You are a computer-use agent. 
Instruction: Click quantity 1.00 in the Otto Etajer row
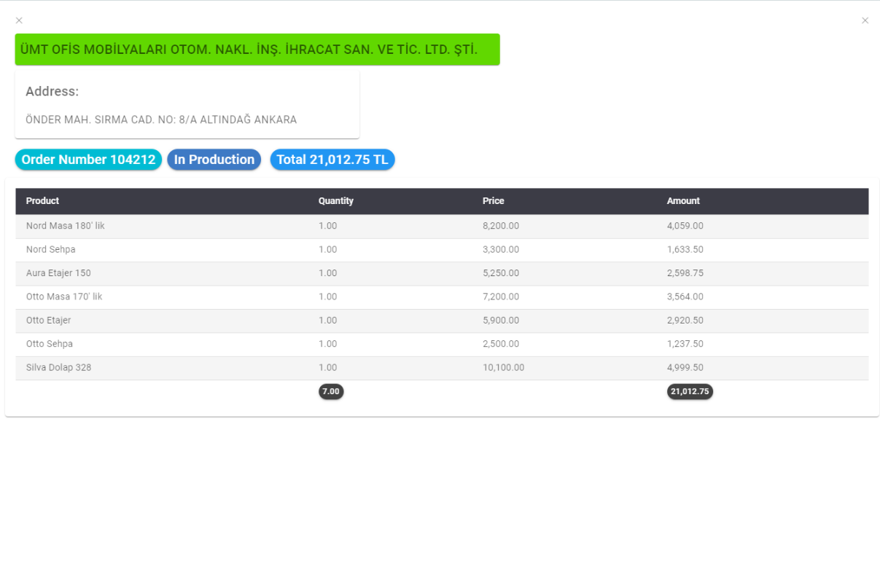[328, 320]
